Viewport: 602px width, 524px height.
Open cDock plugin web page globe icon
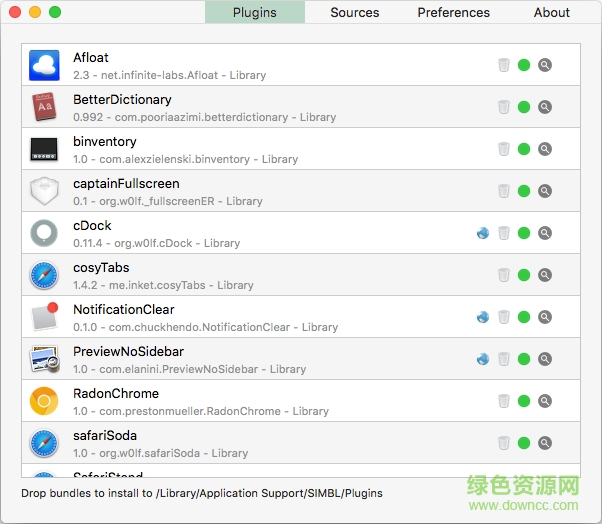coord(483,233)
